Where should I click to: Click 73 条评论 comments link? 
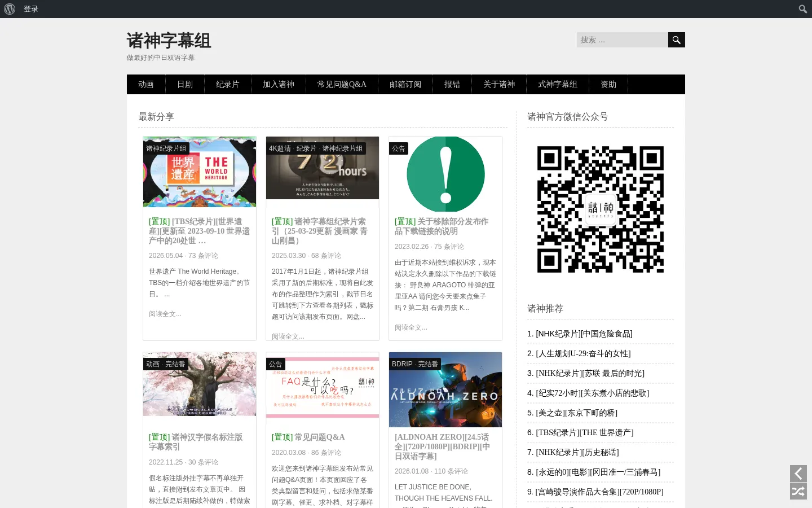203,256
